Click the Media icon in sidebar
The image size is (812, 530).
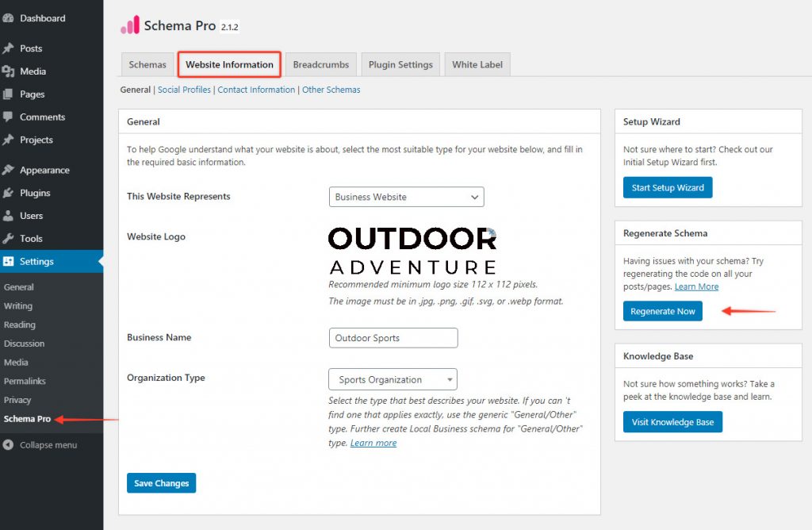pyautogui.click(x=8, y=71)
